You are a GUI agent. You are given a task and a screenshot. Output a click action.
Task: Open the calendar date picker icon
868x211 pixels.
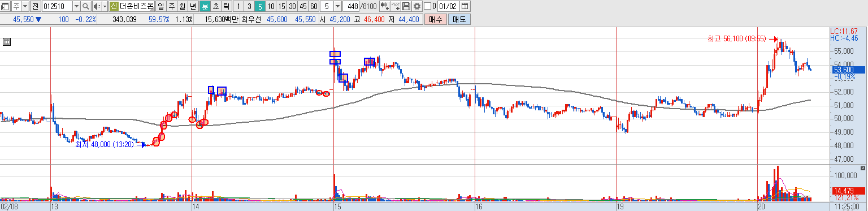tap(465, 6)
